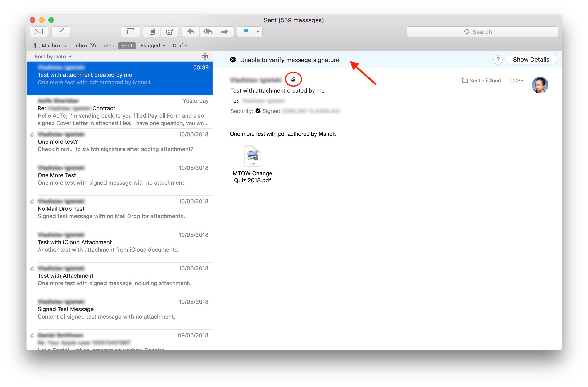588x387 pixels.
Task: Open flag color dropdown arrow
Action: pyautogui.click(x=258, y=32)
